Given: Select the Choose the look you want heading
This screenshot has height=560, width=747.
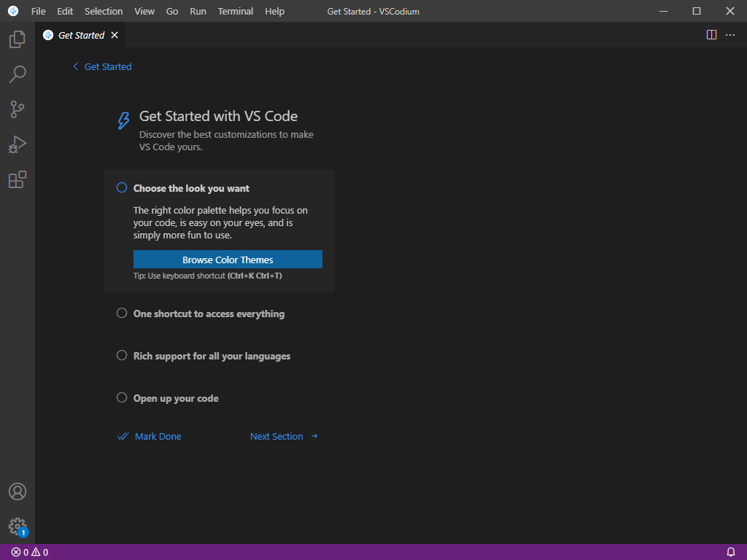Looking at the screenshot, I should click(191, 189).
